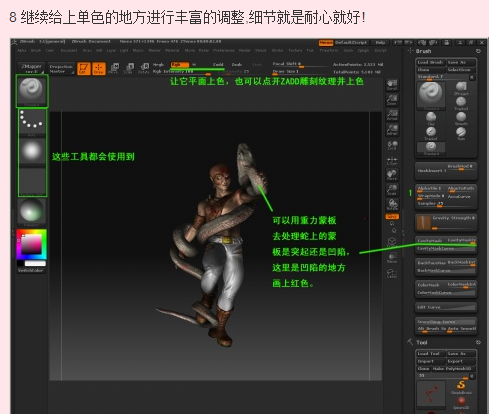Click the Local transformations icon
This screenshot has height=414, width=489.
[392, 145]
